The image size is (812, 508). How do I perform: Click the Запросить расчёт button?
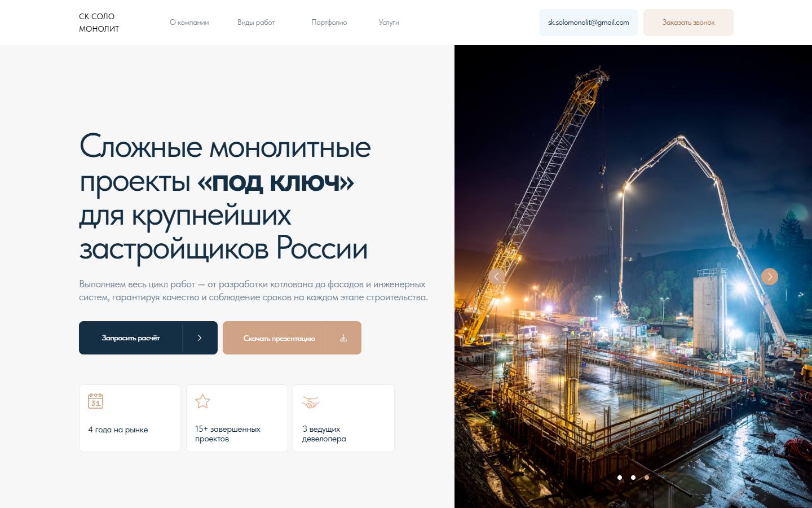click(x=148, y=338)
